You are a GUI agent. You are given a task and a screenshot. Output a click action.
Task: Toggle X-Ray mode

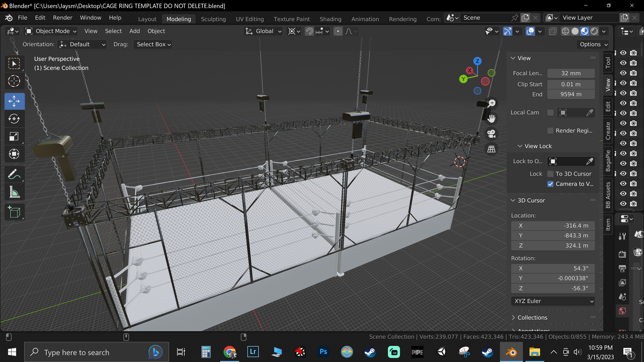coord(553,31)
